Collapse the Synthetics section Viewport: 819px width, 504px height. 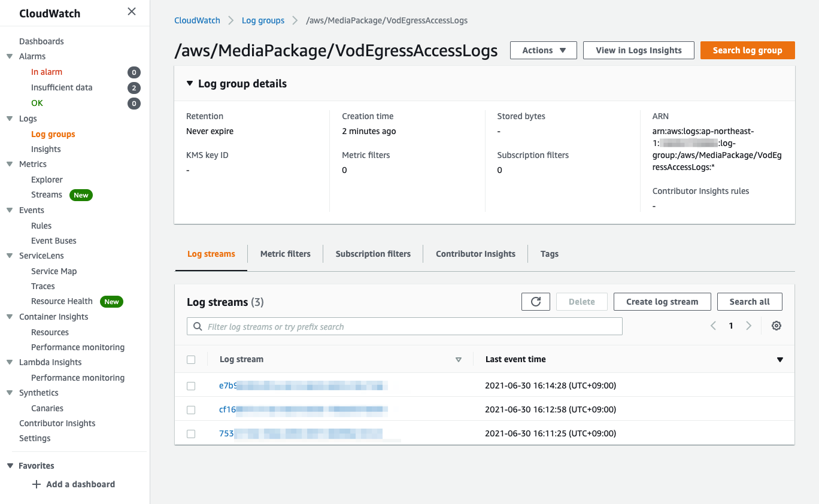(10, 393)
